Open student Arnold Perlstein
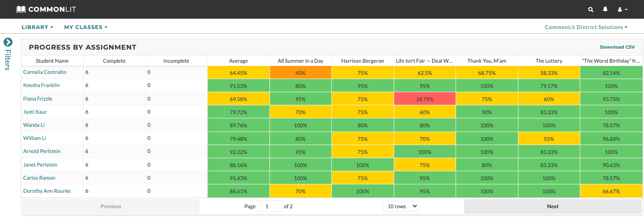The image size is (644, 219). (x=42, y=151)
